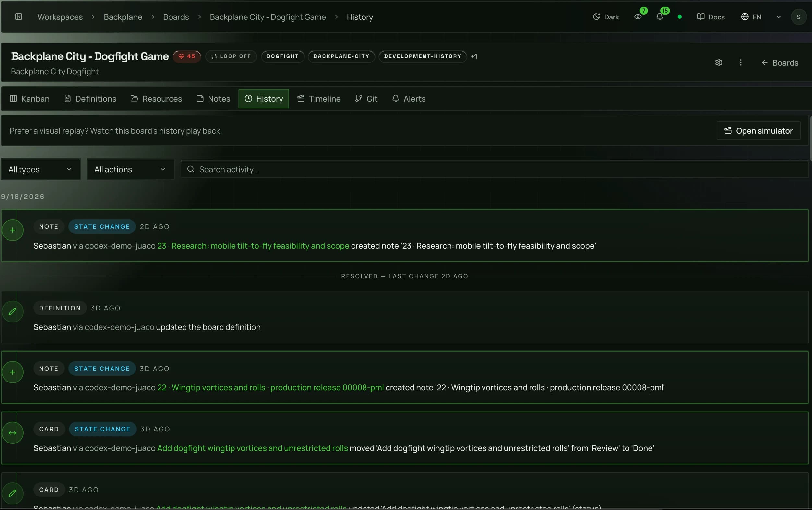Image resolution: width=812 pixels, height=510 pixels.
Task: Open user avatar S menu
Action: pyautogui.click(x=798, y=17)
